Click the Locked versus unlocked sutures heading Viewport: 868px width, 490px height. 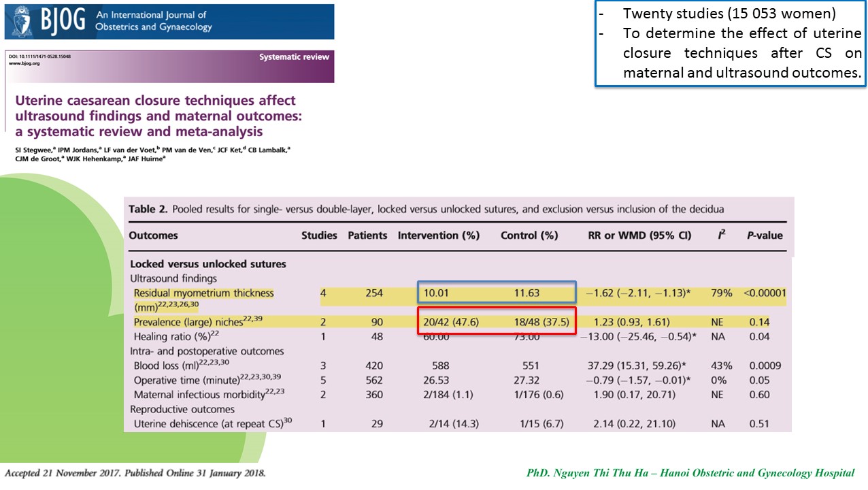[x=208, y=264]
